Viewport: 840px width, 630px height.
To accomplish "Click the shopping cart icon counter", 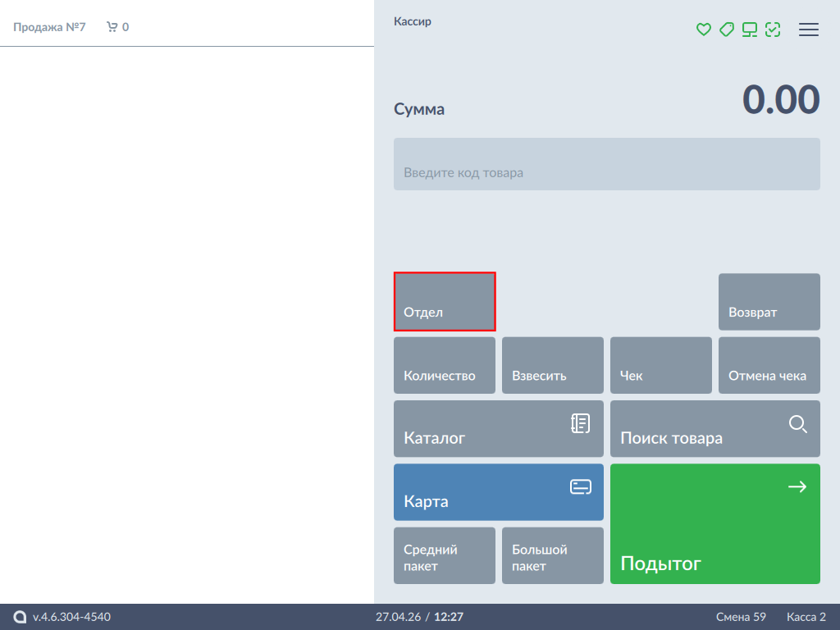I will [118, 27].
